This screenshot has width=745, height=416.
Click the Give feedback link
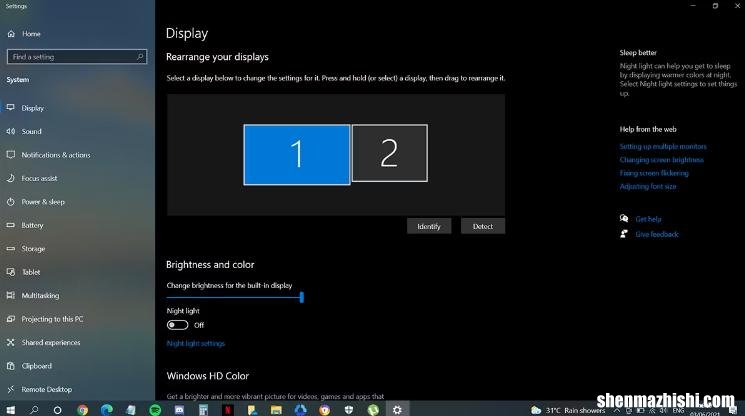click(657, 234)
